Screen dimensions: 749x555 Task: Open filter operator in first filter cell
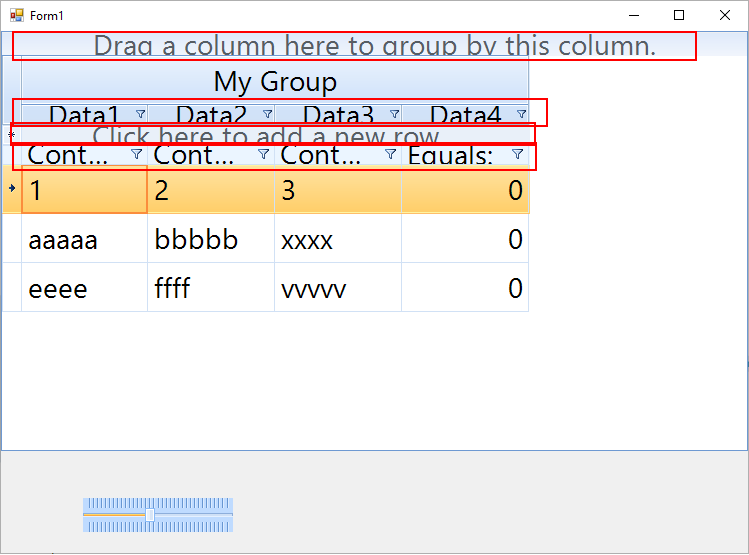tap(136, 154)
